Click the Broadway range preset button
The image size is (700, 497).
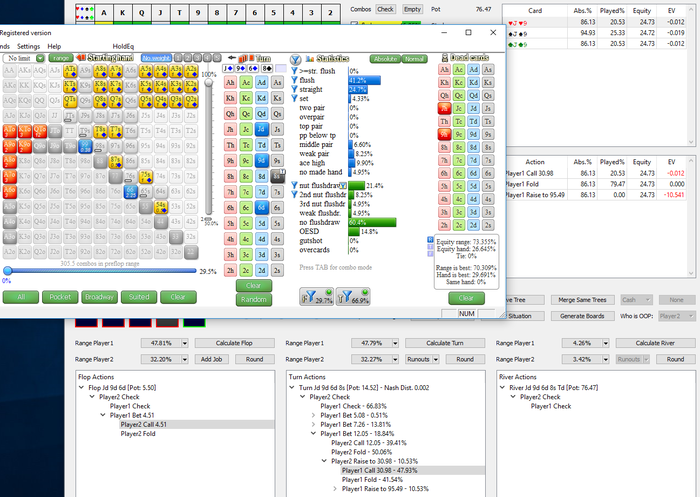[99, 297]
